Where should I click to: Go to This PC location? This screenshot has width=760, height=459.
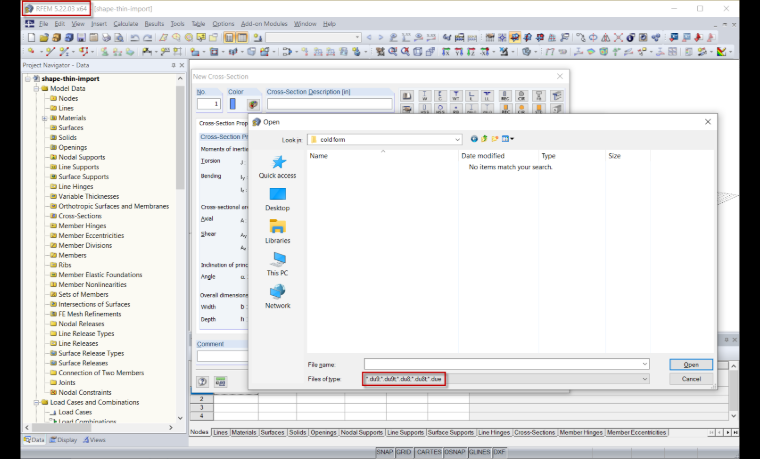277,264
